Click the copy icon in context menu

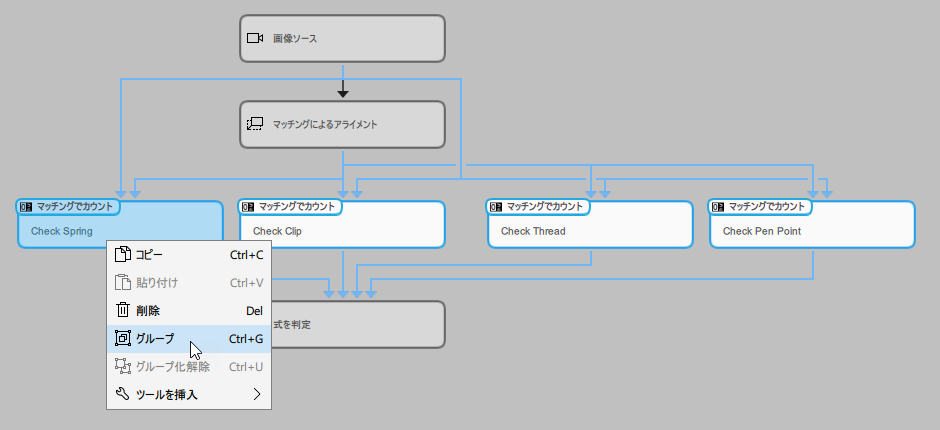point(123,255)
